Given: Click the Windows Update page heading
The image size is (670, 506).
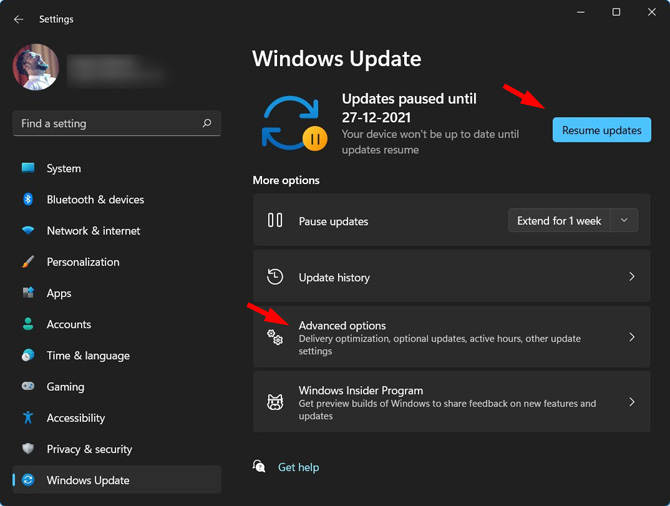Looking at the screenshot, I should point(337,59).
